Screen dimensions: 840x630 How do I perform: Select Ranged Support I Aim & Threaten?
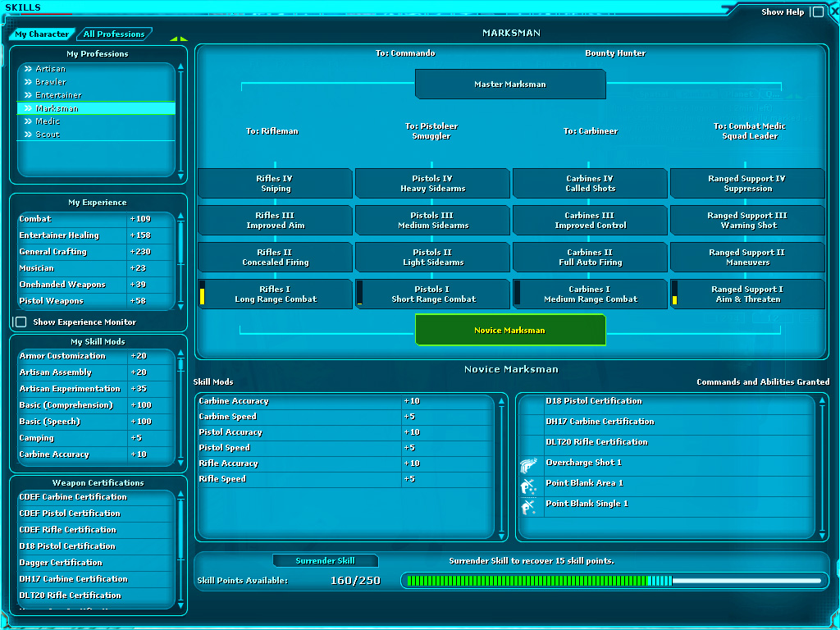click(x=747, y=294)
